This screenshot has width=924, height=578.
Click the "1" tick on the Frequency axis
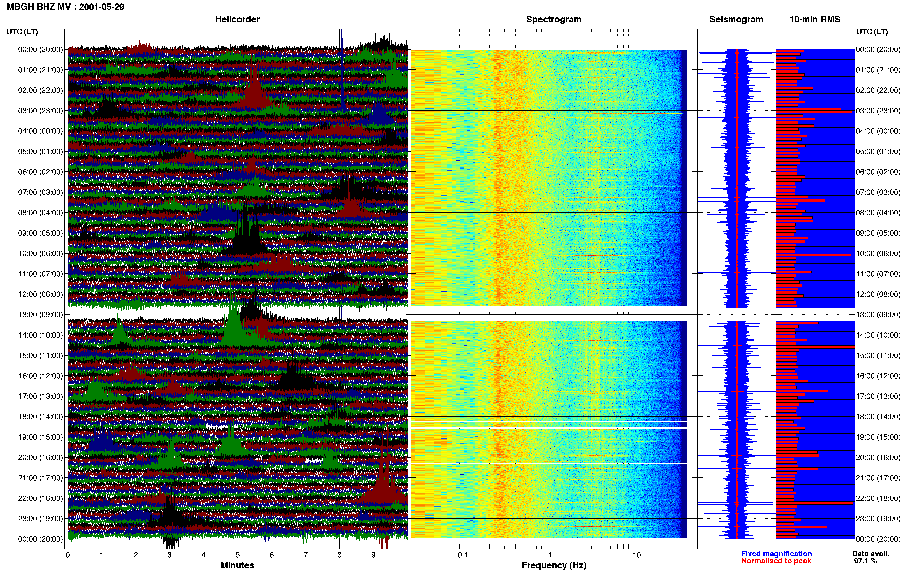click(x=550, y=555)
